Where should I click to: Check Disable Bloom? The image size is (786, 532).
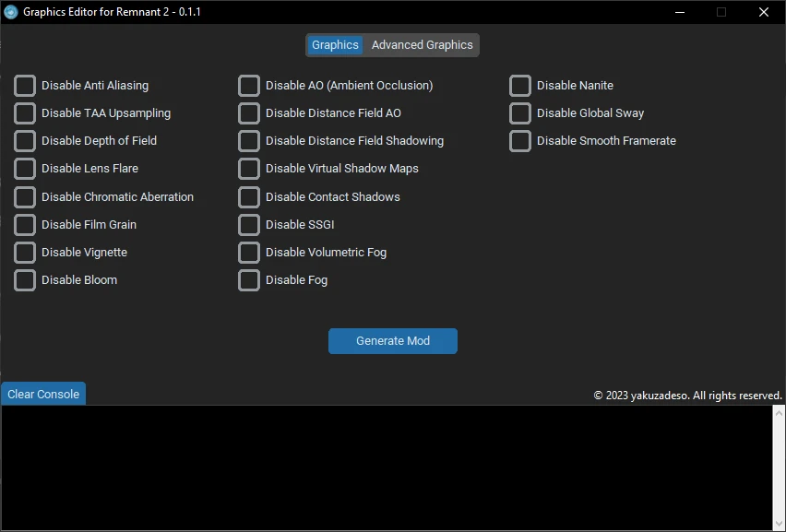25,280
